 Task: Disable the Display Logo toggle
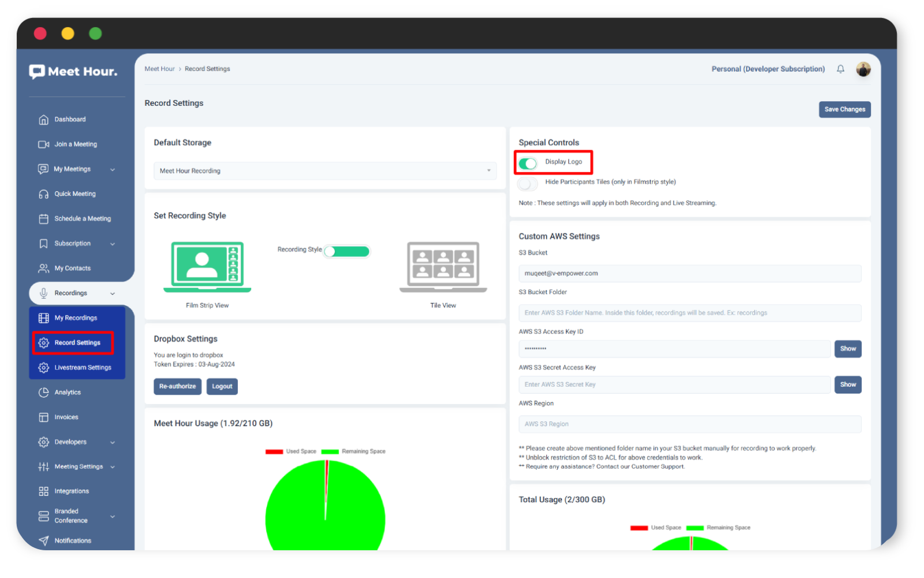[x=527, y=164]
